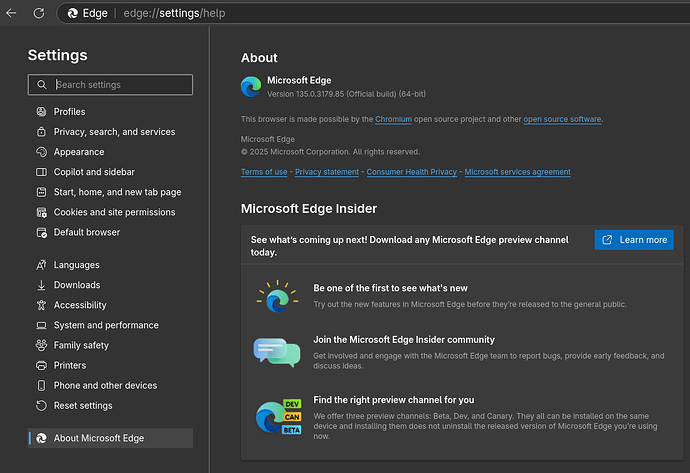Click the Microsoft Edge logo in About section
Image resolution: width=690 pixels, height=473 pixels.
[251, 86]
